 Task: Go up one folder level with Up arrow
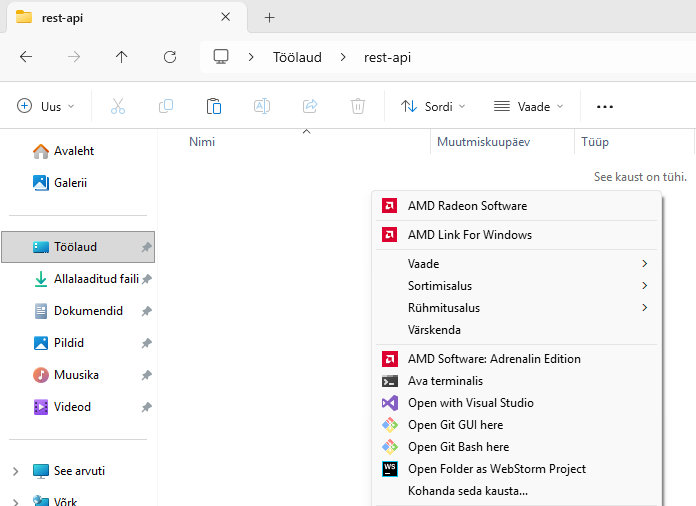122,57
